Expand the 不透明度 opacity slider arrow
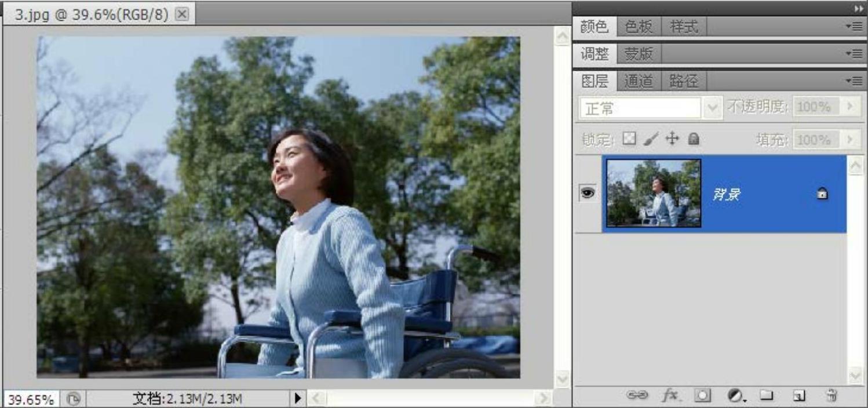This screenshot has width=868, height=408. tap(851, 107)
